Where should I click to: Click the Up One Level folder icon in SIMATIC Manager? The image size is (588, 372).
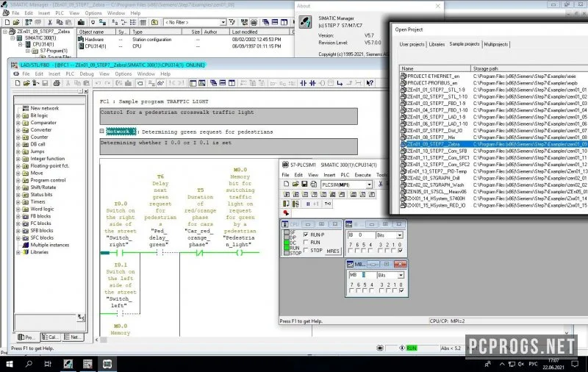pos(154,23)
